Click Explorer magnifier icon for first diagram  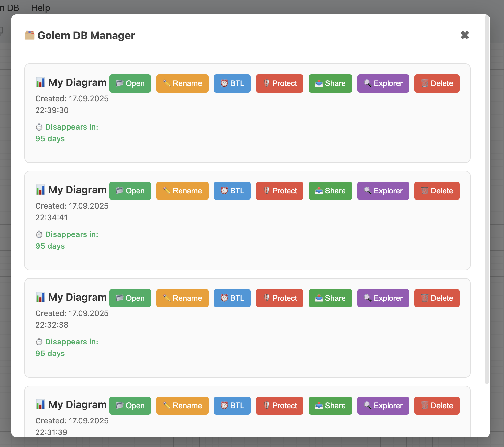coord(367,83)
